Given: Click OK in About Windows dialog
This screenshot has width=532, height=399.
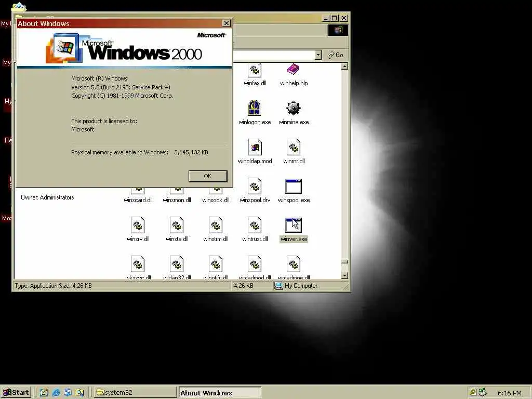Looking at the screenshot, I should pos(208,176).
